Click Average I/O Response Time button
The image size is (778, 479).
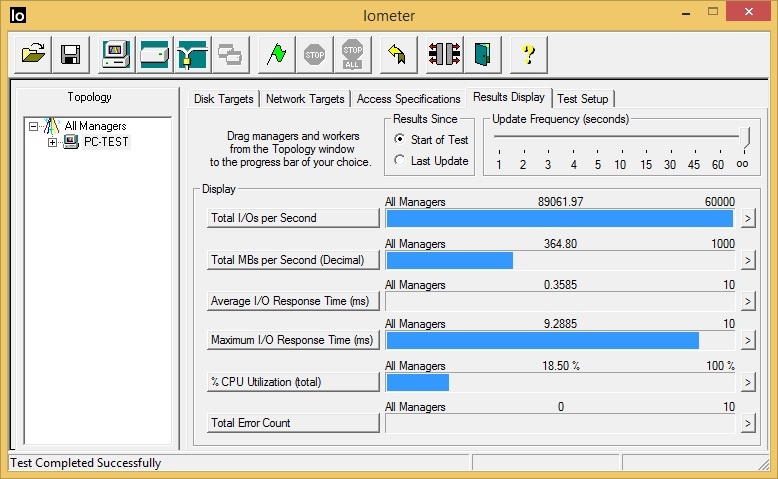click(293, 301)
